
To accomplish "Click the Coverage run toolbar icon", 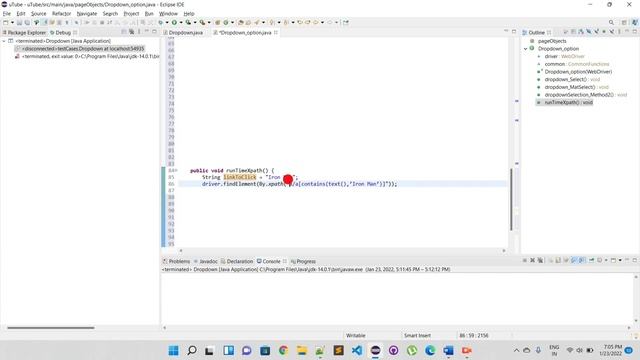I will pyautogui.click(x=188, y=22).
